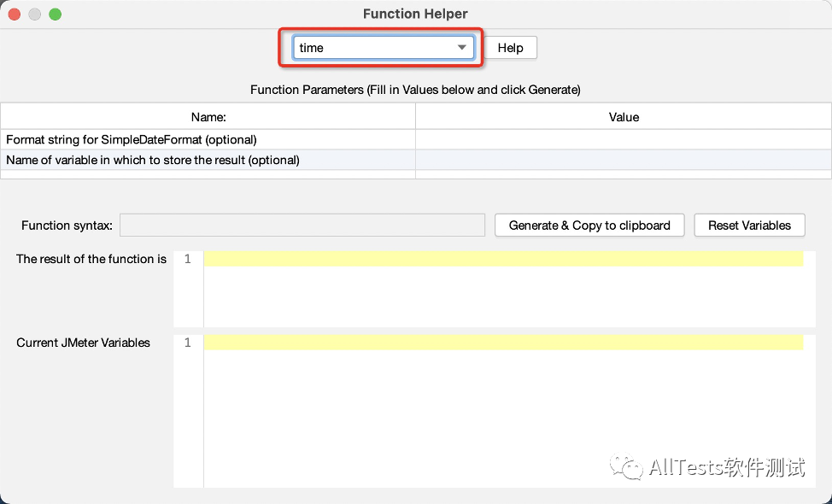Screen dimensions: 832x504
Task: Click the Function Parameters instruction text
Action: (x=415, y=90)
